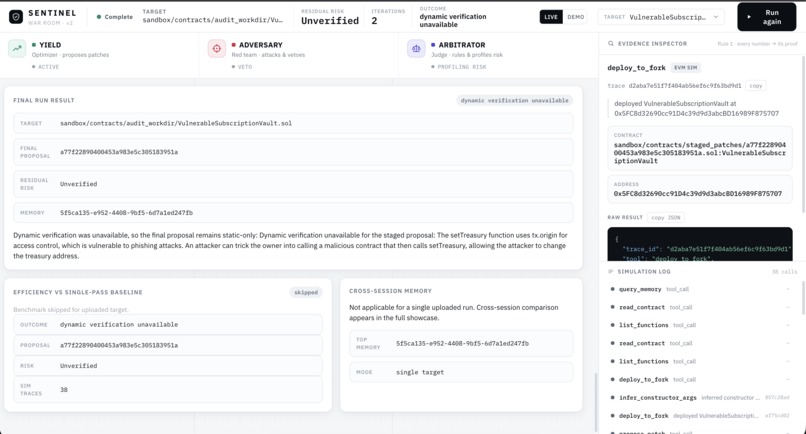Screen dimensions: 806x434
Task: Click the Outcome row in Efficiency card
Action: [x=168, y=324]
